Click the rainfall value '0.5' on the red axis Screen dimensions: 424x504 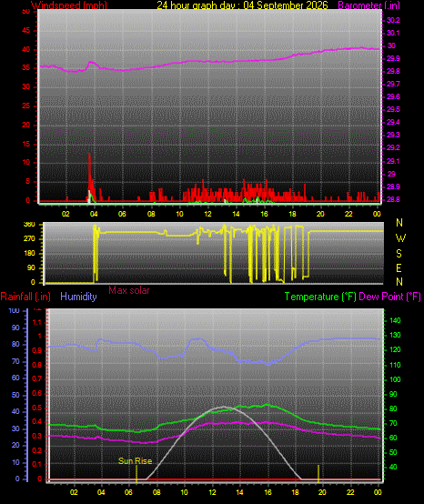pyautogui.click(x=37, y=408)
